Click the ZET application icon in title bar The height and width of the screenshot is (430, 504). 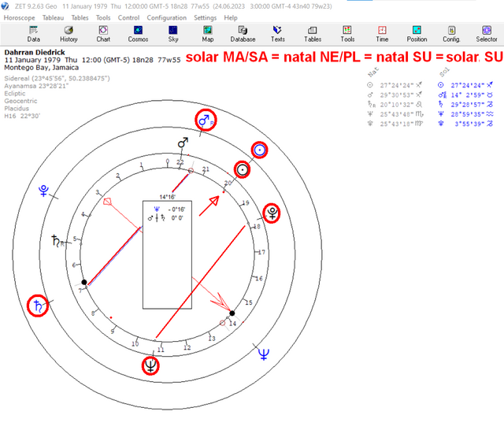pyautogui.click(x=6, y=6)
